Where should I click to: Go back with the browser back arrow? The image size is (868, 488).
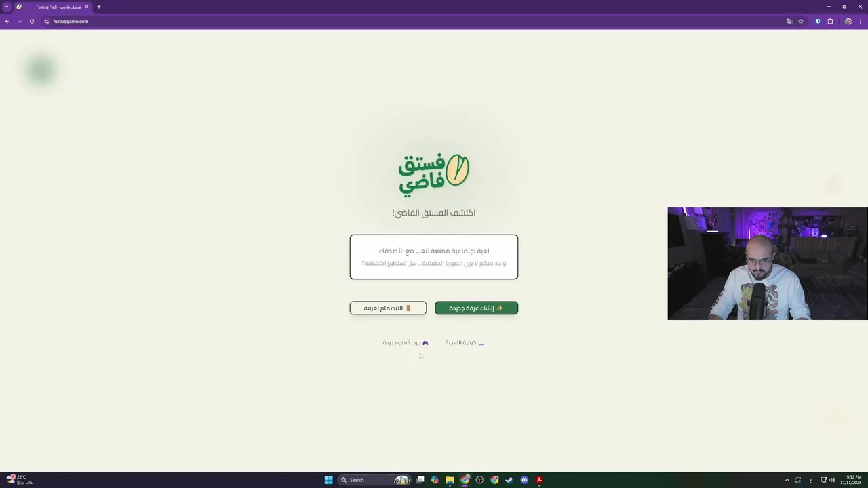[7, 22]
